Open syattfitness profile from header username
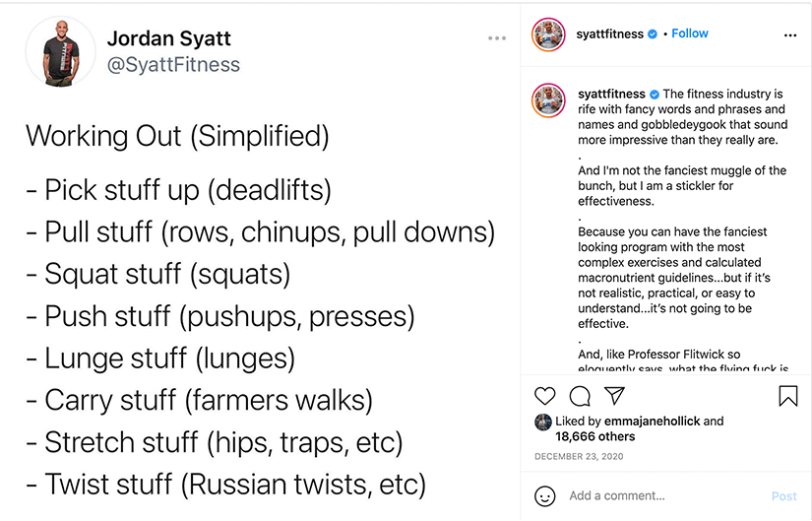812x521 pixels. tap(610, 34)
